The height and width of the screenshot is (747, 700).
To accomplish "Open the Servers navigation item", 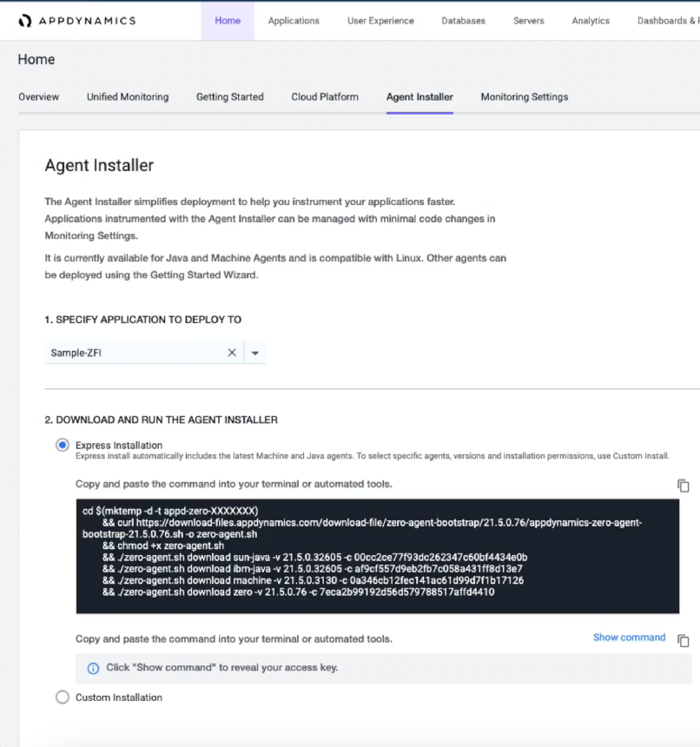I will pyautogui.click(x=529, y=21).
